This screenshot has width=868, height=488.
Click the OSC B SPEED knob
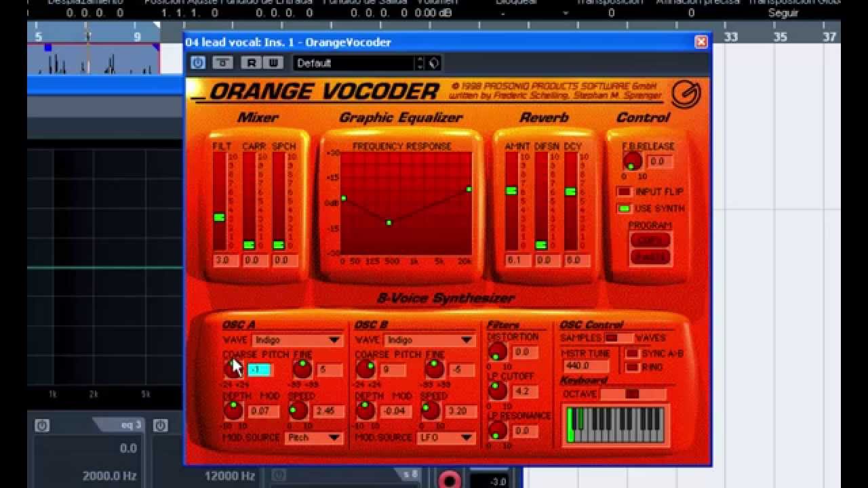[x=431, y=410]
